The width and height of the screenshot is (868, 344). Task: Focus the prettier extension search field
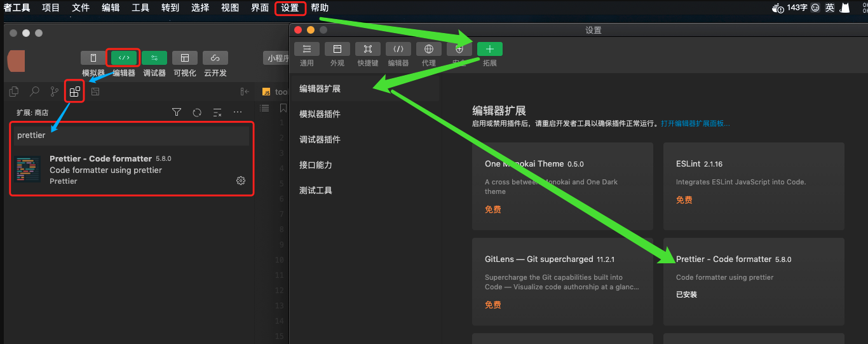click(x=133, y=135)
